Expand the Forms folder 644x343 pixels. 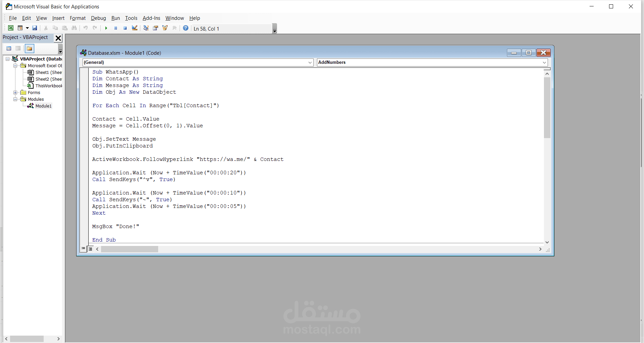pyautogui.click(x=15, y=92)
